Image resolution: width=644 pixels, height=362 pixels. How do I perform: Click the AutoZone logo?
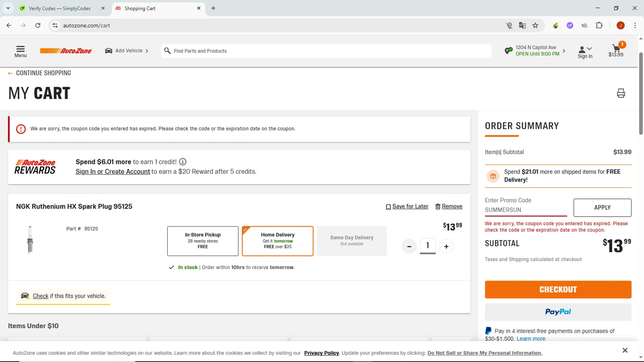[x=66, y=51]
